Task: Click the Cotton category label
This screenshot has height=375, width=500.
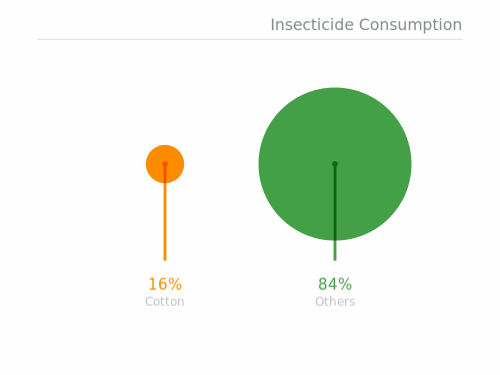Action: (165, 302)
